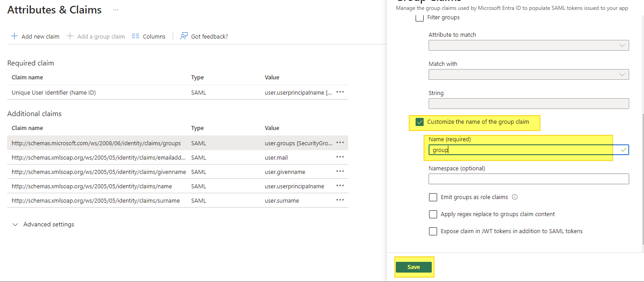Expand the Advanced settings section

pos(16,225)
